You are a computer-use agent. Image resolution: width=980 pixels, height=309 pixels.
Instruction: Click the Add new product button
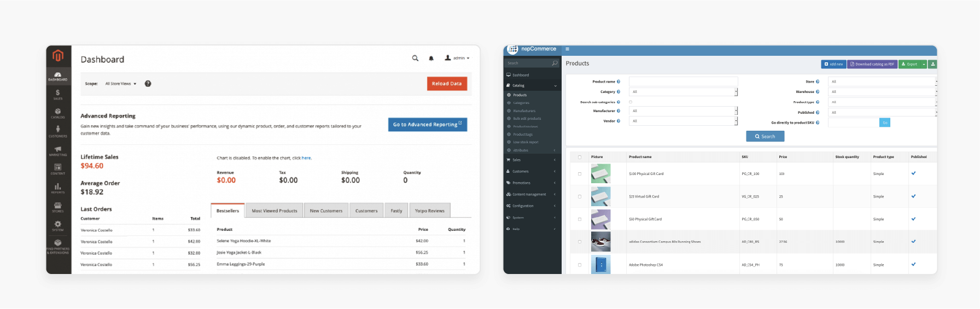[833, 65]
